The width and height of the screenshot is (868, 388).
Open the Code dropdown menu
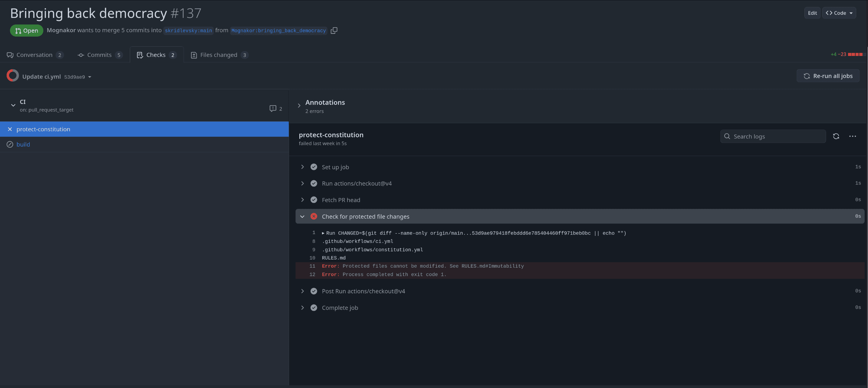[x=839, y=13]
